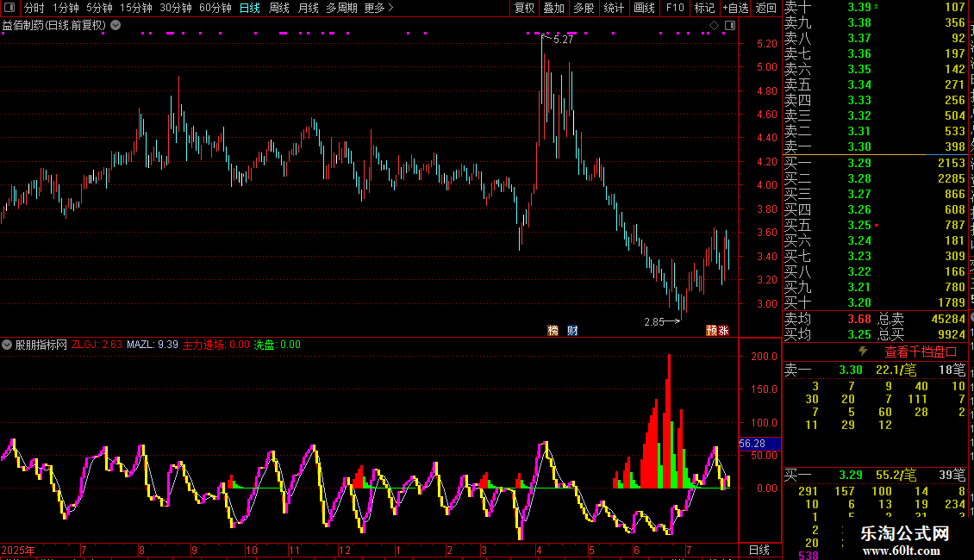974x560 pixels.
Task: Click the 多股 multi-stock button
Action: click(x=584, y=8)
